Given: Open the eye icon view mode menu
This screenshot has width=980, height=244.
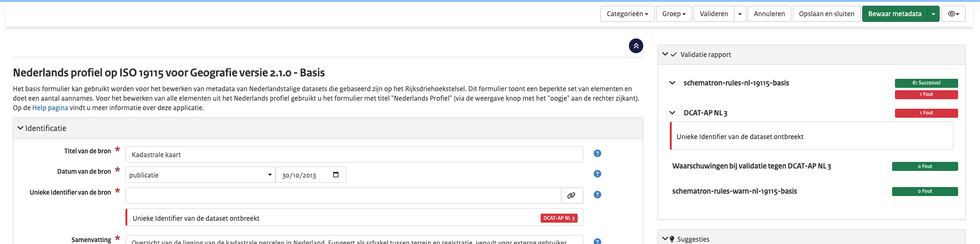Looking at the screenshot, I should coord(953,14).
